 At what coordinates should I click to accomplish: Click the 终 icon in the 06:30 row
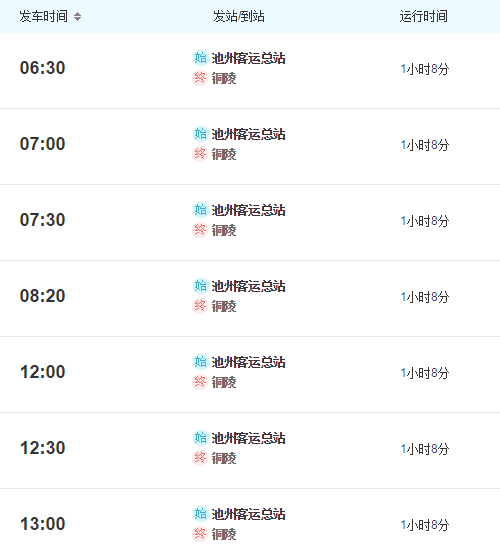[200, 78]
